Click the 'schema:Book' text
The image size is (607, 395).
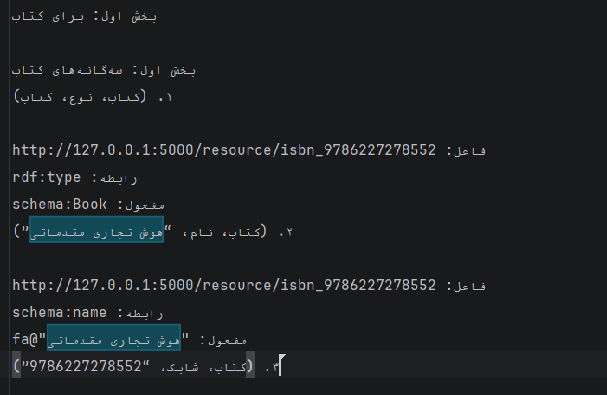click(x=60, y=204)
